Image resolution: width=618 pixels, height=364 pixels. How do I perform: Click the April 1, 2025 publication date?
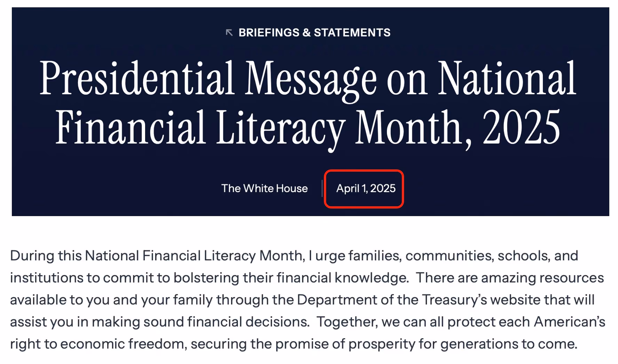click(x=366, y=188)
